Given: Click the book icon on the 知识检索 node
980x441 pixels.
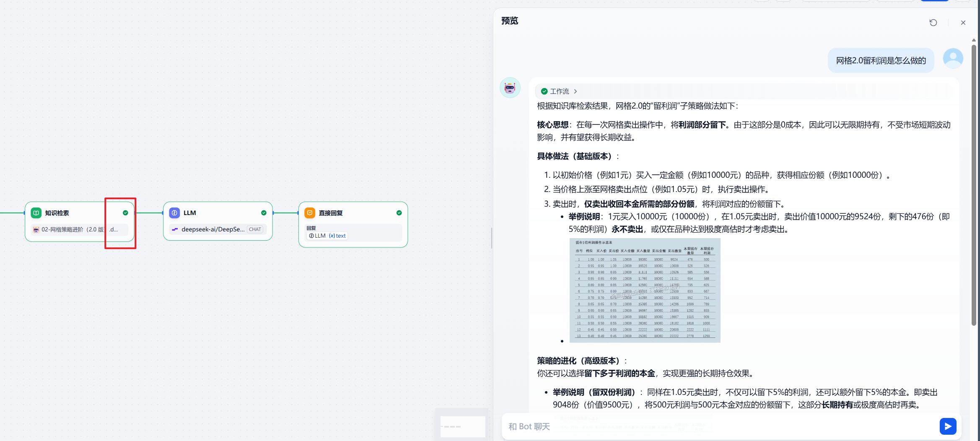Looking at the screenshot, I should 36,213.
